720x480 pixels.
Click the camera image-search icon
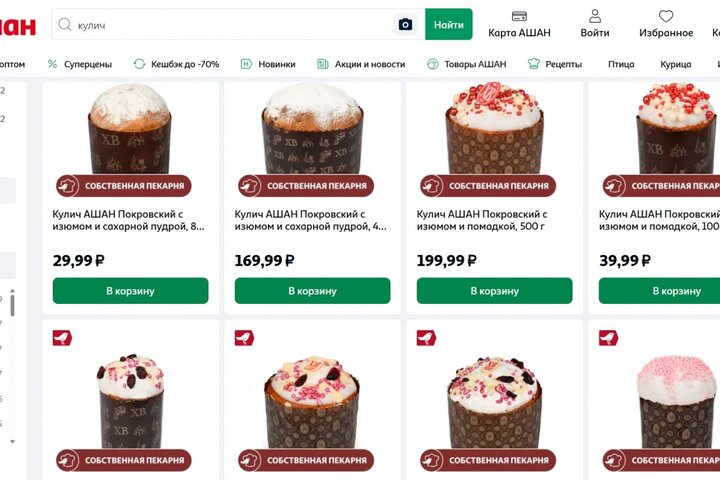[x=405, y=24]
